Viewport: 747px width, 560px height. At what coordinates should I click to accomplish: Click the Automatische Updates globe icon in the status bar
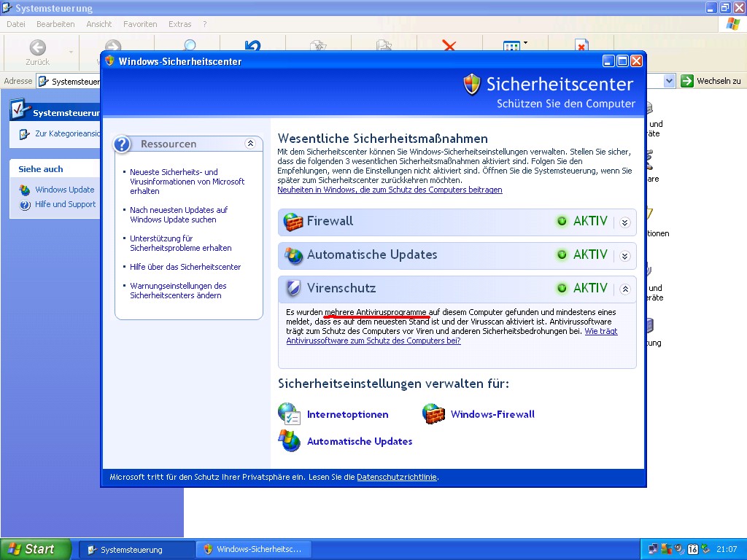293,256
